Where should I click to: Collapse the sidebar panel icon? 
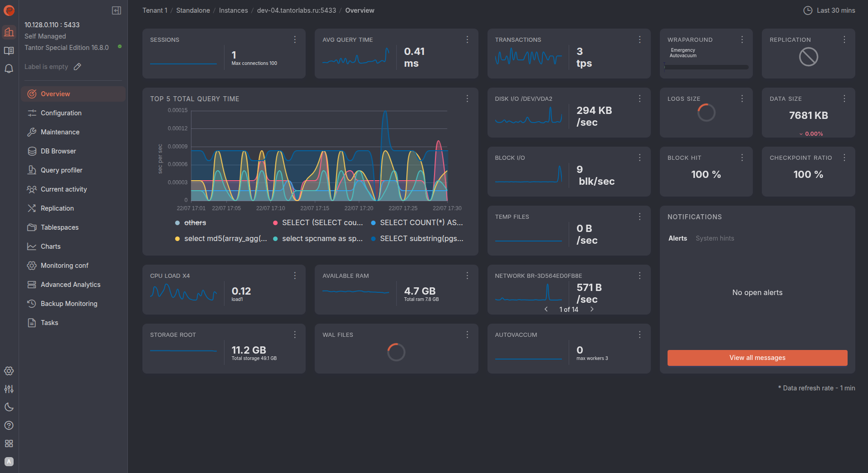coord(117,10)
